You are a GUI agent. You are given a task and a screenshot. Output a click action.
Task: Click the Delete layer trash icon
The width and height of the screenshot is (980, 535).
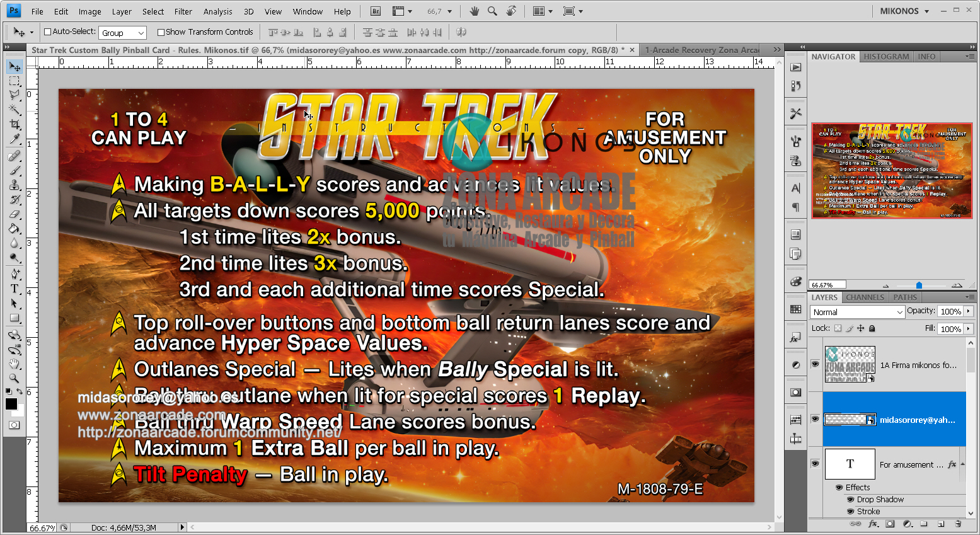(958, 524)
